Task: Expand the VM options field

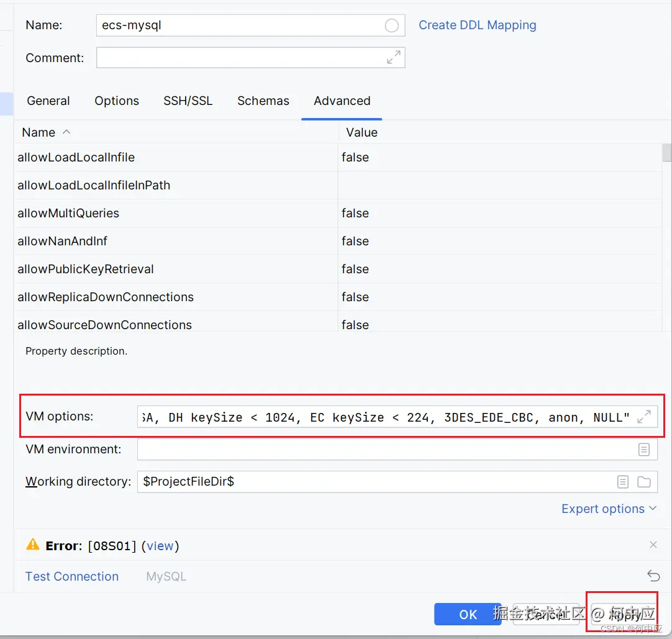Action: click(x=643, y=417)
